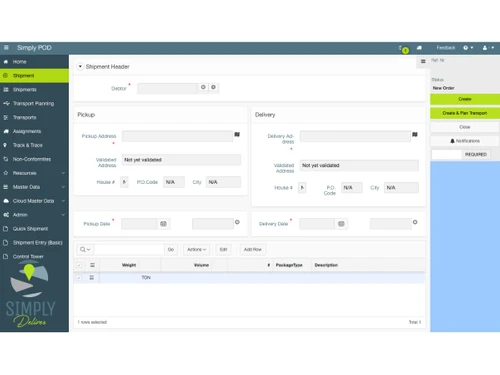Toggle the select-all header checkbox
The width and height of the screenshot is (500, 375).
point(79,265)
